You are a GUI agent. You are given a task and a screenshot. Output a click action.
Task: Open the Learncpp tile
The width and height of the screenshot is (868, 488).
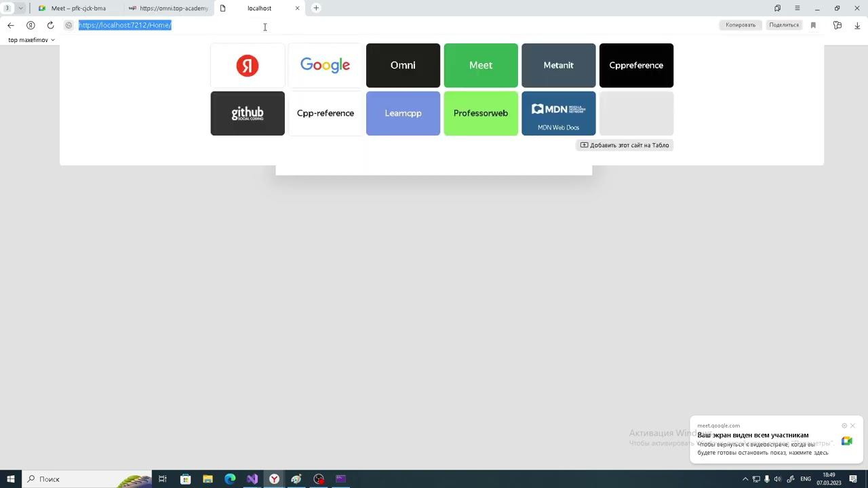403,113
